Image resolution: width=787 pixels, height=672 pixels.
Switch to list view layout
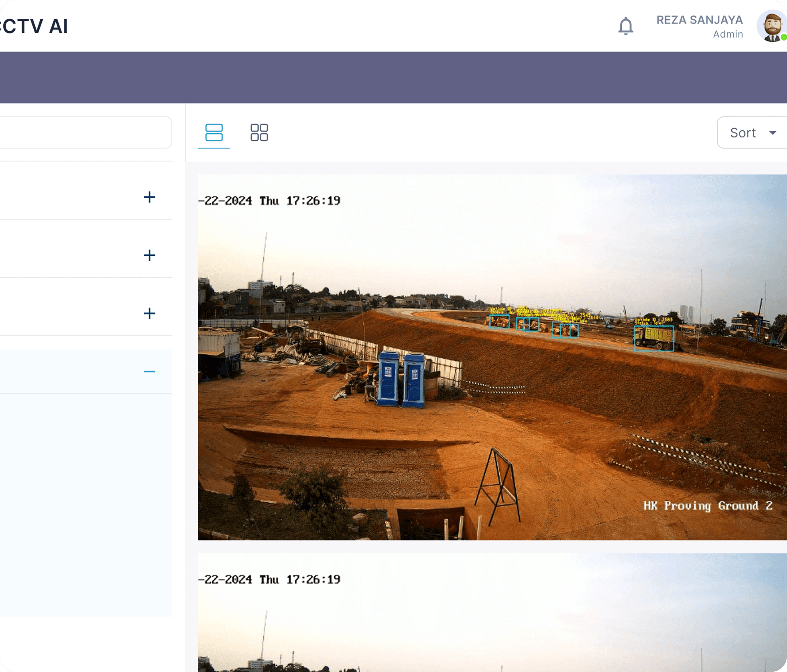click(214, 132)
